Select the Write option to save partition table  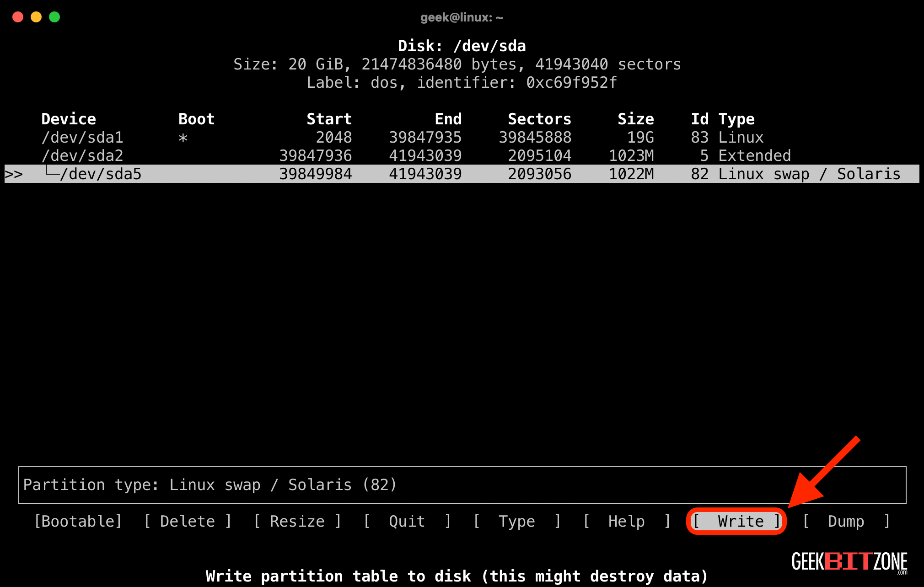736,521
